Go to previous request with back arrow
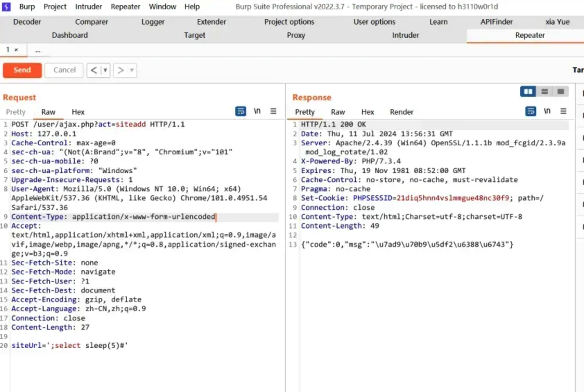This screenshot has height=392, width=584. tap(94, 70)
